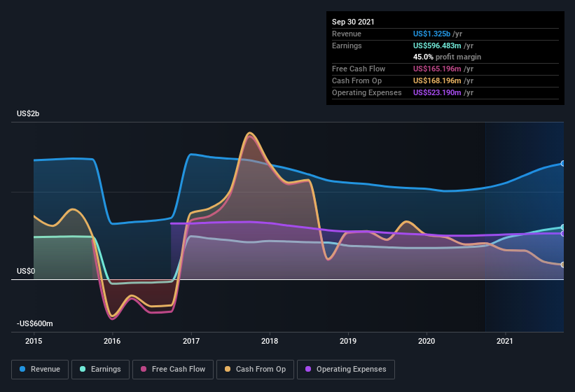Click the teal Earnings legend dot
The height and width of the screenshot is (392, 575).
[83, 369]
